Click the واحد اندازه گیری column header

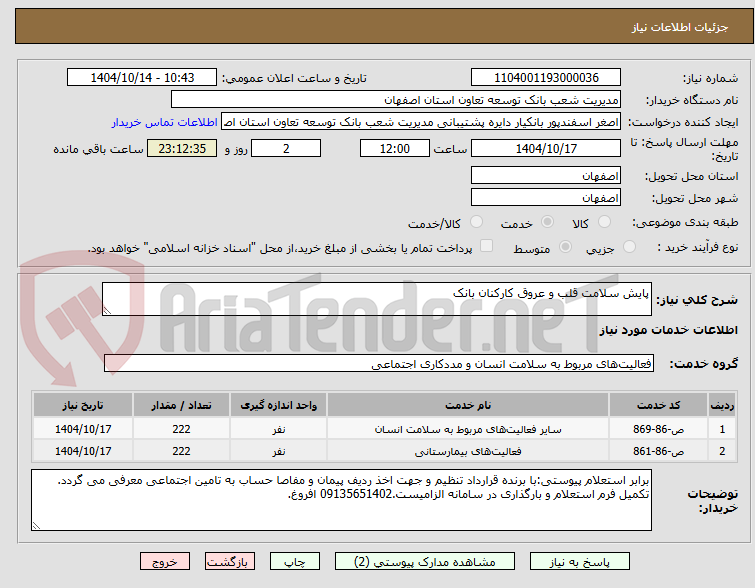point(279,405)
